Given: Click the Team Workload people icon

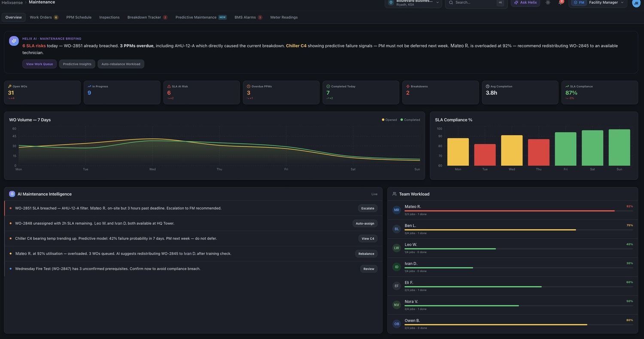Looking at the screenshot, I should [x=395, y=194].
